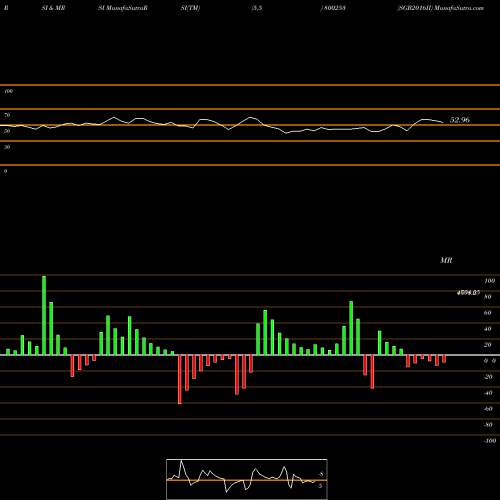Click the '809253' code in the header
This screenshot has width=500, height=500.
(335, 8)
